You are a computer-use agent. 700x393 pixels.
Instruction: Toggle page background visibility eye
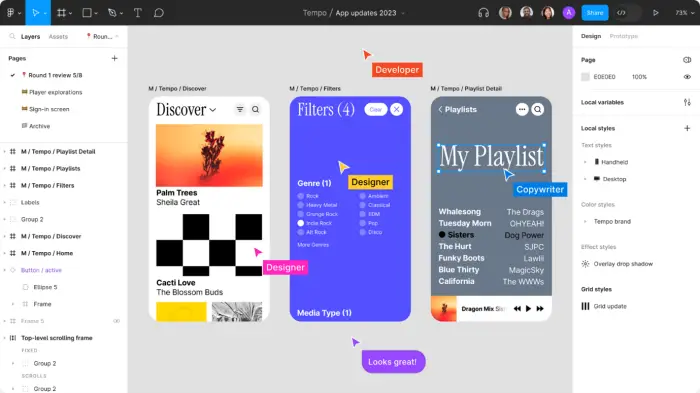[687, 77]
